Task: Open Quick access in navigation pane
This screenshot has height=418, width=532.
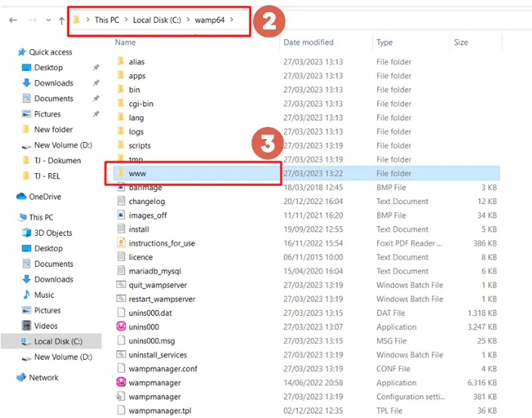Action: (51, 52)
